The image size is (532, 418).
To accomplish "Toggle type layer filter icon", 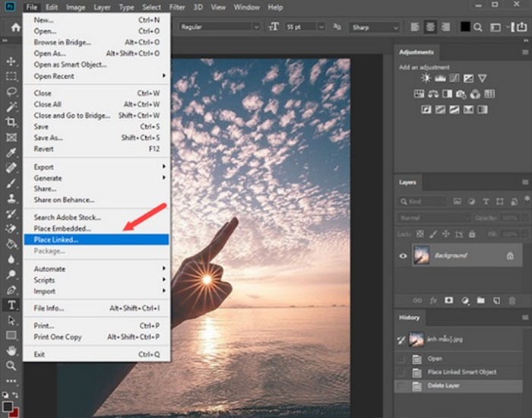I will pos(486,201).
